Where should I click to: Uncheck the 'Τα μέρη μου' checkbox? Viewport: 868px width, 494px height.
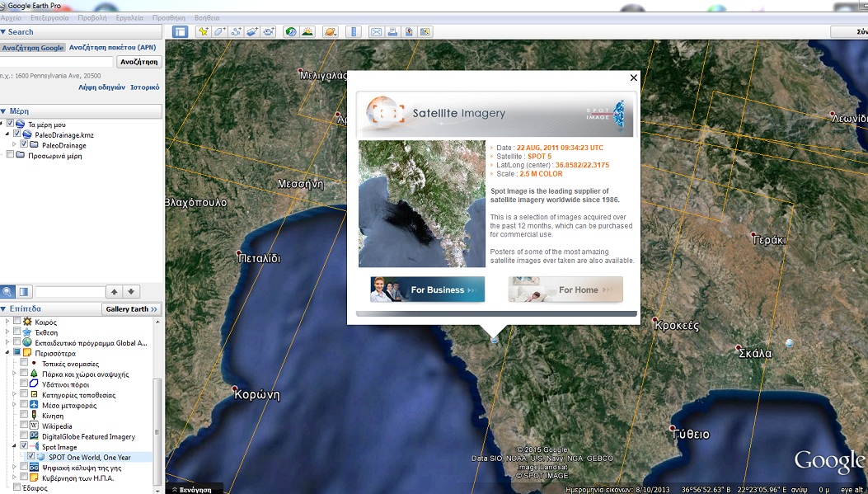11,124
